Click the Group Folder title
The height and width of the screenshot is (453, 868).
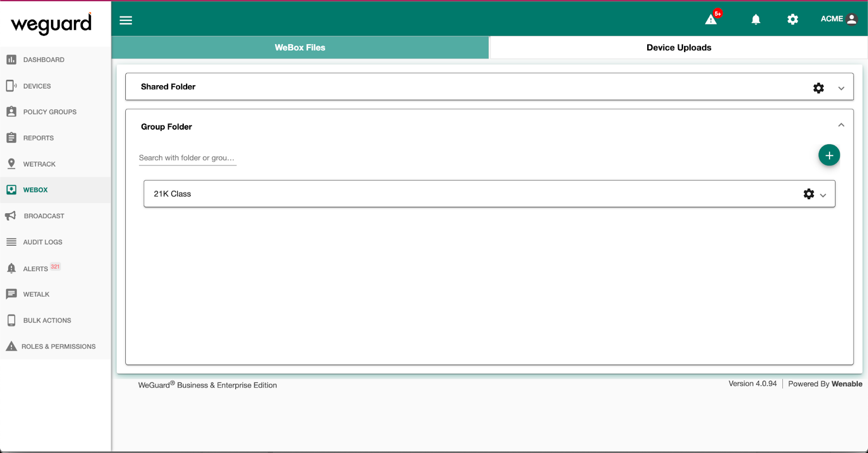pos(167,126)
